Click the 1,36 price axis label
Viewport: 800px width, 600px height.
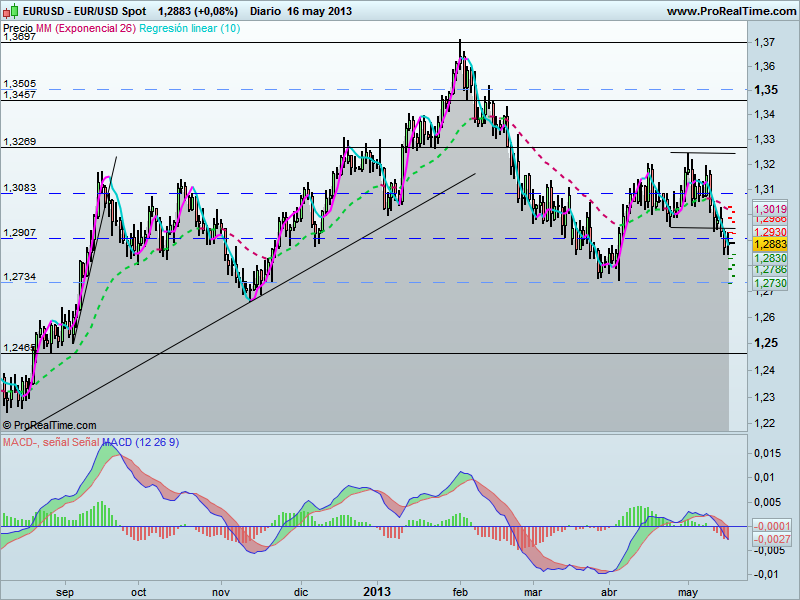765,66
